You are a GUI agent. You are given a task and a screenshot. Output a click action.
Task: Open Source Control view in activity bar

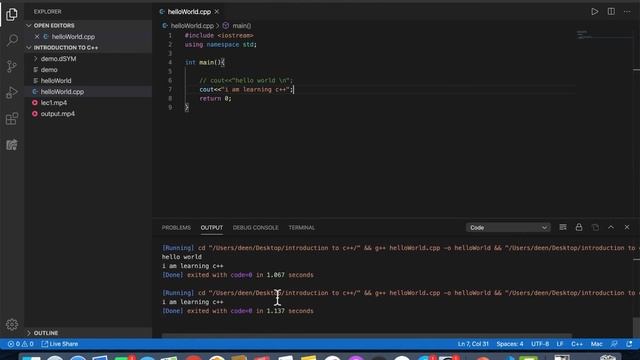(12, 66)
